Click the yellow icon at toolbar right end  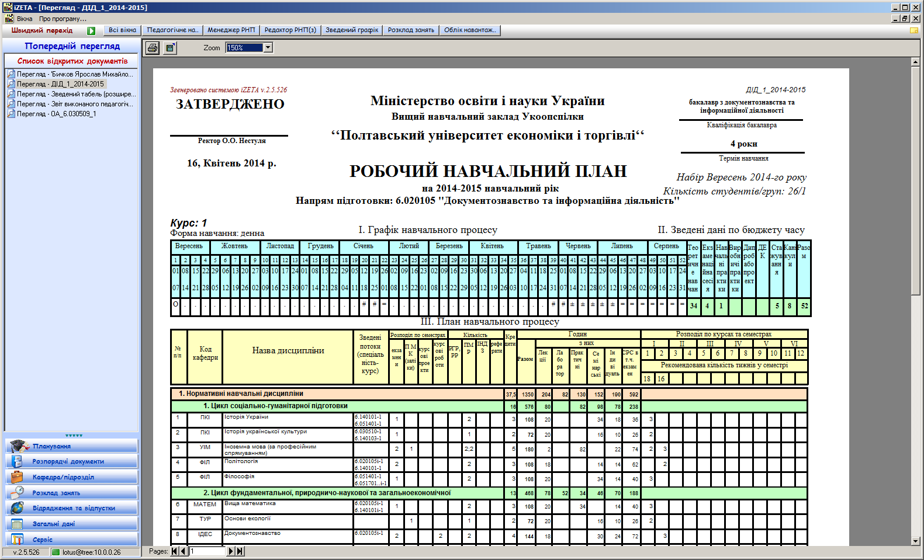[914, 30]
